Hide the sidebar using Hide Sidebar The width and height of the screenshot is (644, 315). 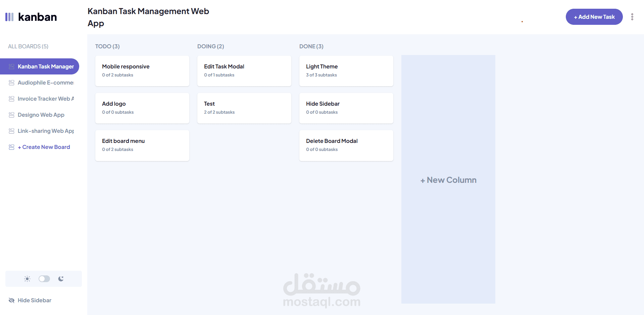pyautogui.click(x=34, y=300)
